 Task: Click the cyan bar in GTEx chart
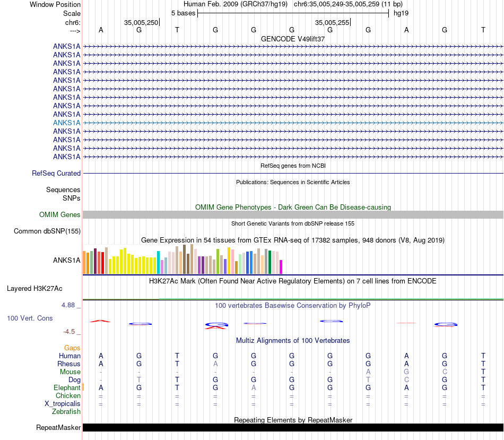point(158,262)
